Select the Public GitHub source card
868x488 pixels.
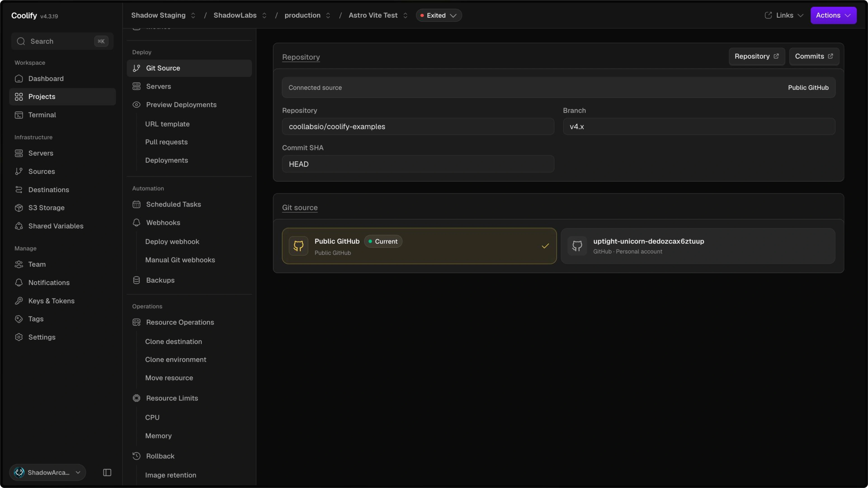[419, 246]
